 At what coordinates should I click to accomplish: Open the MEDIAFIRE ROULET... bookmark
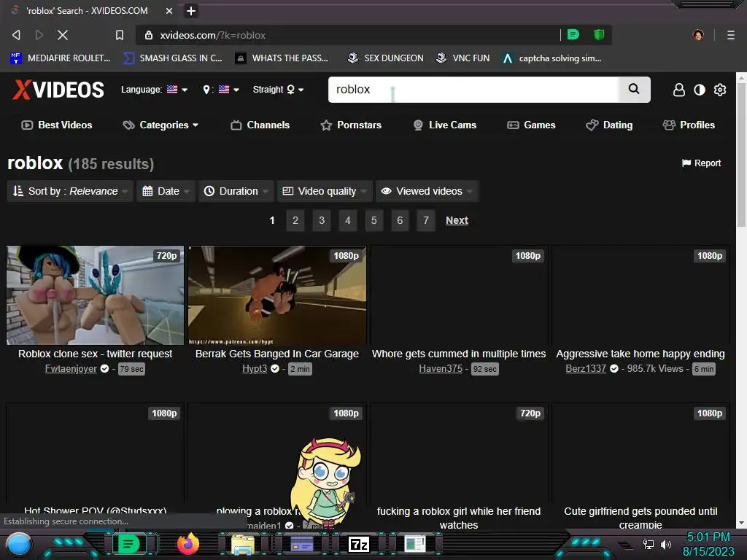click(60, 58)
